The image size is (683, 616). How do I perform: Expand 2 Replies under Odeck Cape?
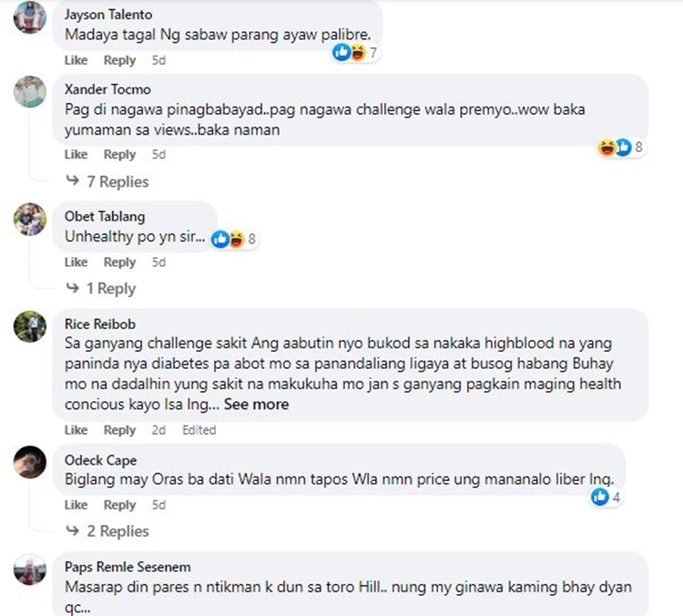coord(107,531)
